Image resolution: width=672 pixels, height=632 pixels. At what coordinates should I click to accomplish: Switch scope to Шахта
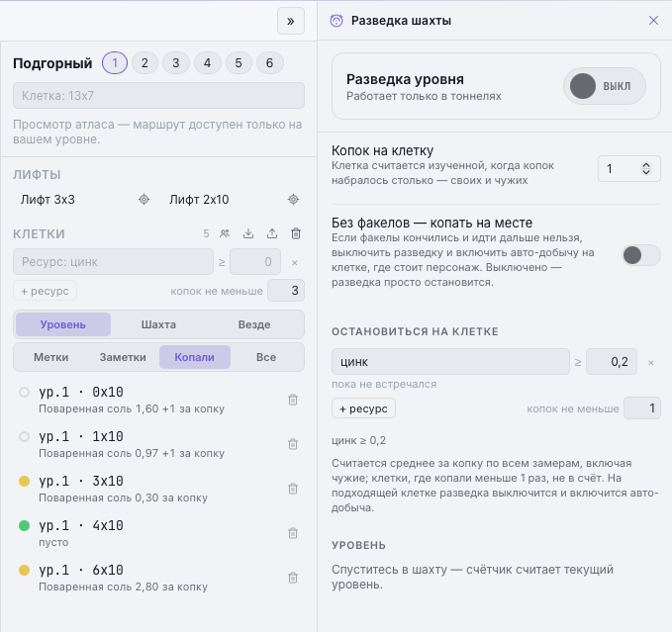tap(158, 324)
